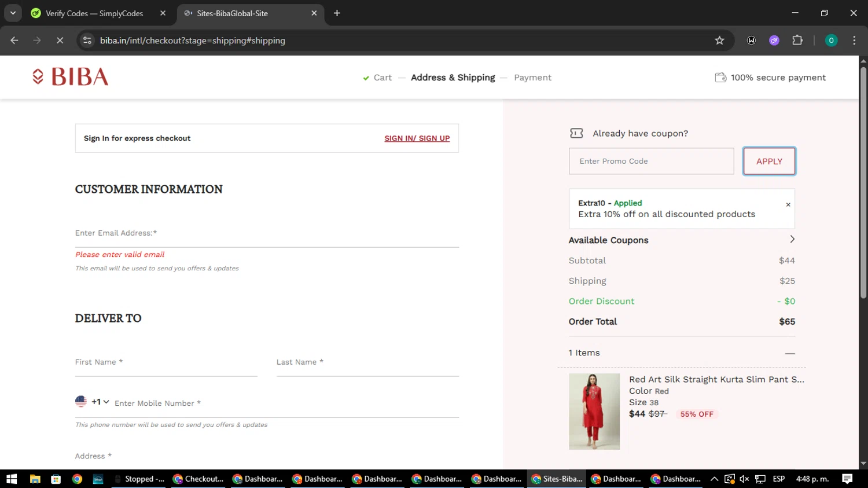The image size is (868, 488).
Task: Focus the First Name field
Action: (x=166, y=362)
